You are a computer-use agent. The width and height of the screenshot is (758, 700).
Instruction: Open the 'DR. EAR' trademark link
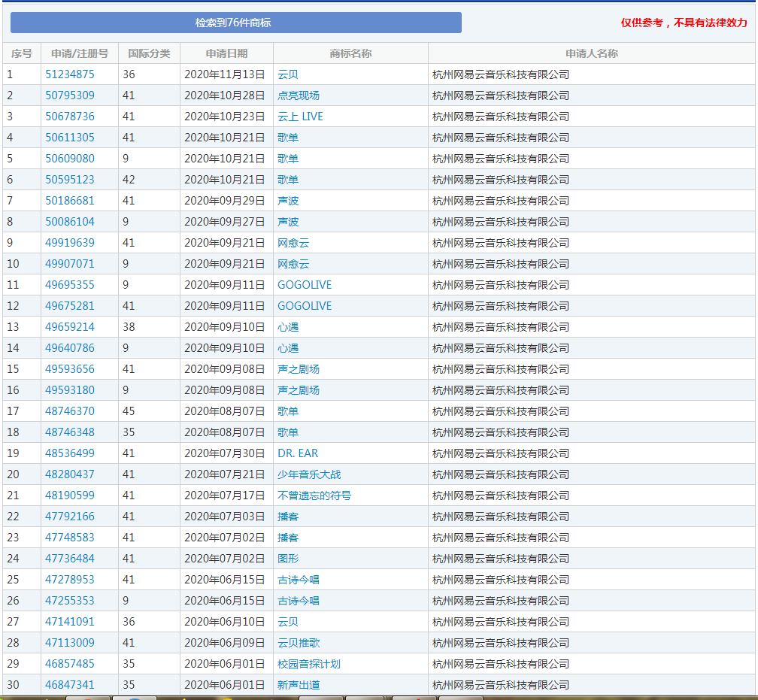click(x=298, y=453)
